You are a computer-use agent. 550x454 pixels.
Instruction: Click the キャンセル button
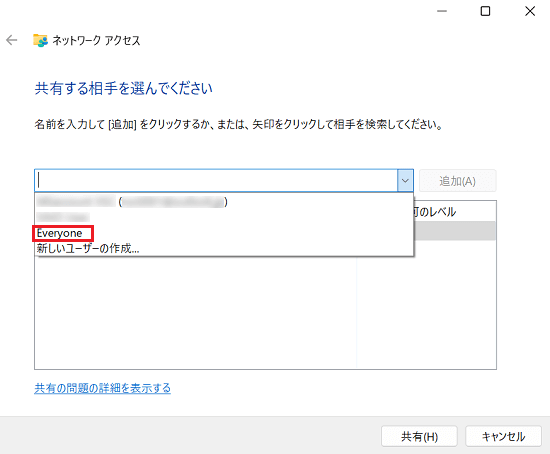tap(503, 436)
